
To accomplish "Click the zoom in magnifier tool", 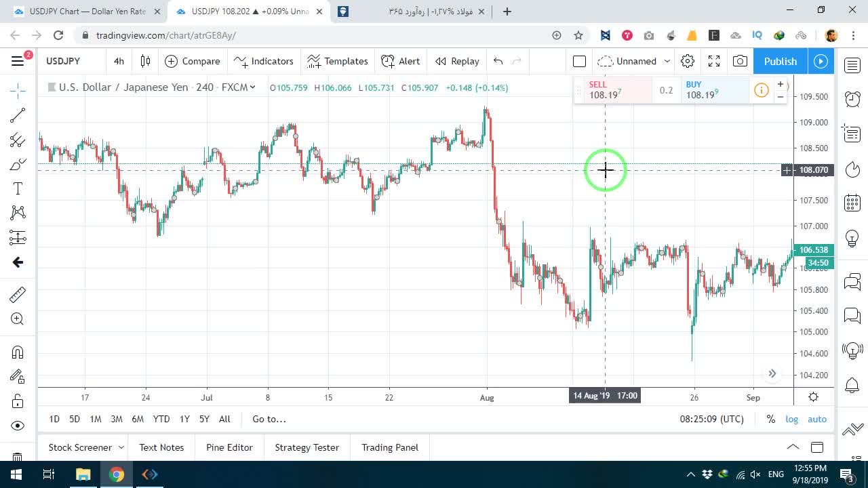I will (x=18, y=319).
